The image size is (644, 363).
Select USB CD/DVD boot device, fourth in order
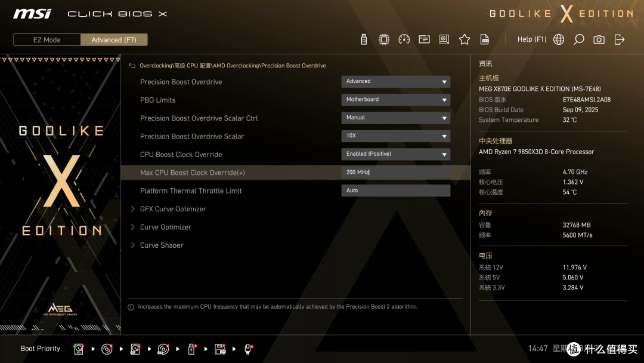pyautogui.click(x=163, y=349)
